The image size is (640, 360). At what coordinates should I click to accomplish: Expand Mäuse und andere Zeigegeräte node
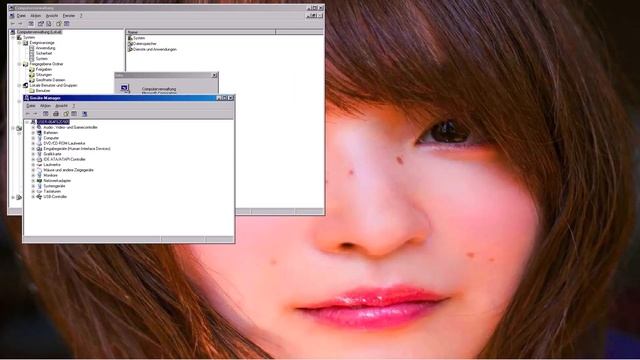pos(33,170)
